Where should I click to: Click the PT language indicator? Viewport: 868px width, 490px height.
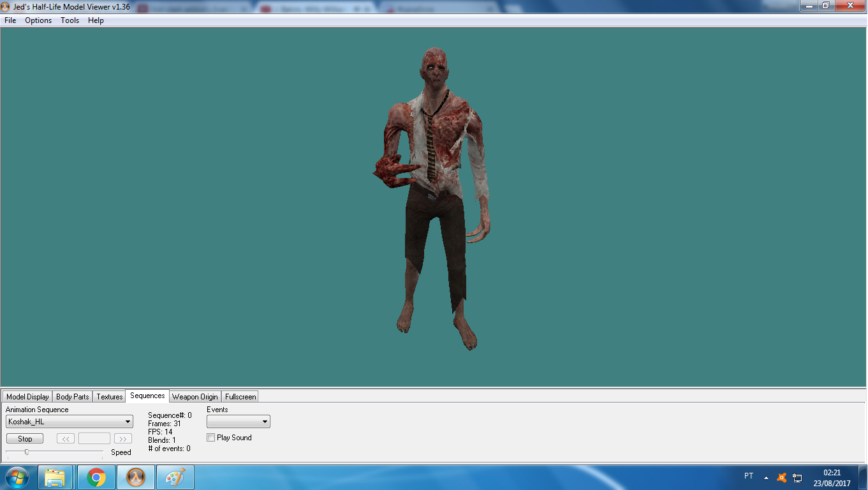(749, 476)
